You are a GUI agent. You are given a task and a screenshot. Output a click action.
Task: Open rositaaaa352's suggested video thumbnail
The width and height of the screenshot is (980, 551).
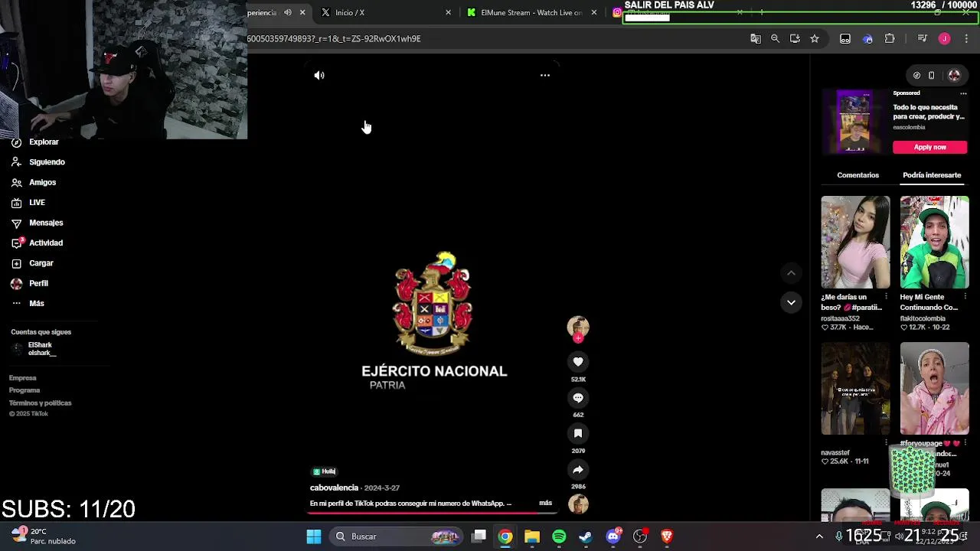click(855, 243)
